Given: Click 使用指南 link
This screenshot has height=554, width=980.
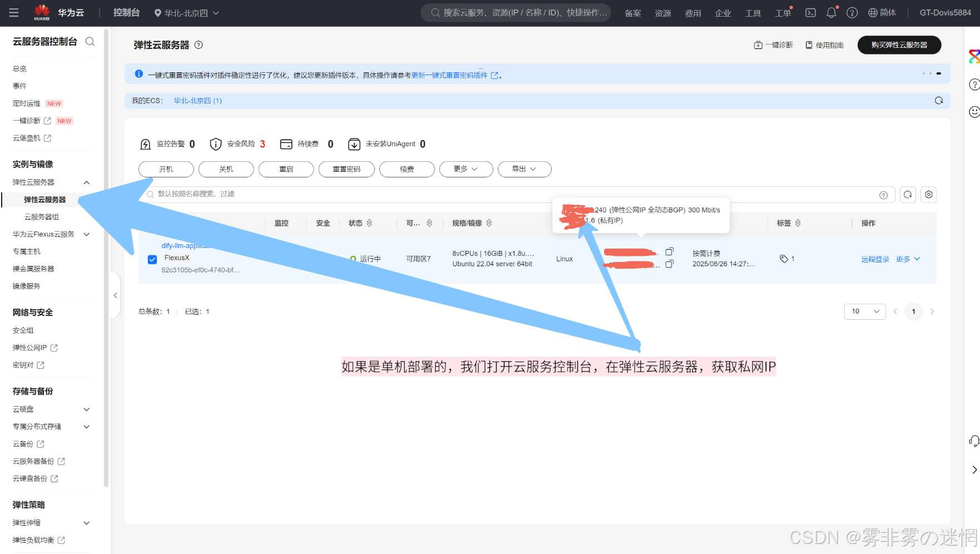Looking at the screenshot, I should point(825,45).
